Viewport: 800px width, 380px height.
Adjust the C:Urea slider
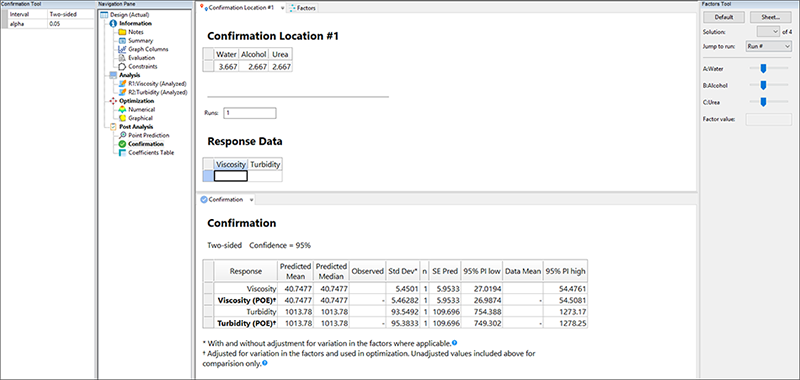click(x=763, y=102)
